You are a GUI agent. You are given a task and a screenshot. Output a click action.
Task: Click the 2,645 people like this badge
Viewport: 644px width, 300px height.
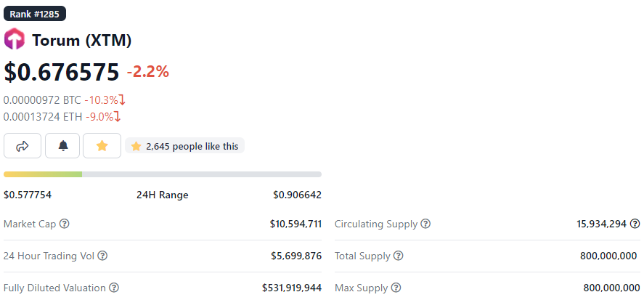click(x=185, y=145)
